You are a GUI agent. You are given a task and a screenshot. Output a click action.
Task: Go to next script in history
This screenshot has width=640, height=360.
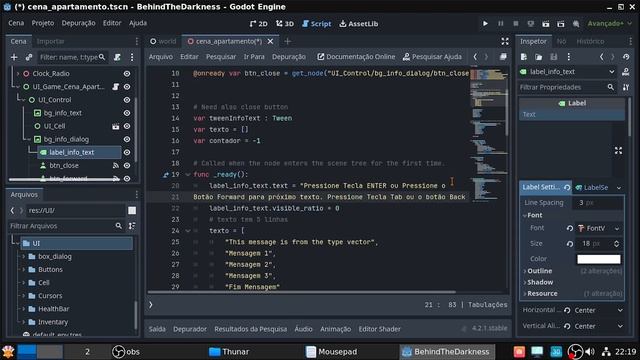point(486,57)
